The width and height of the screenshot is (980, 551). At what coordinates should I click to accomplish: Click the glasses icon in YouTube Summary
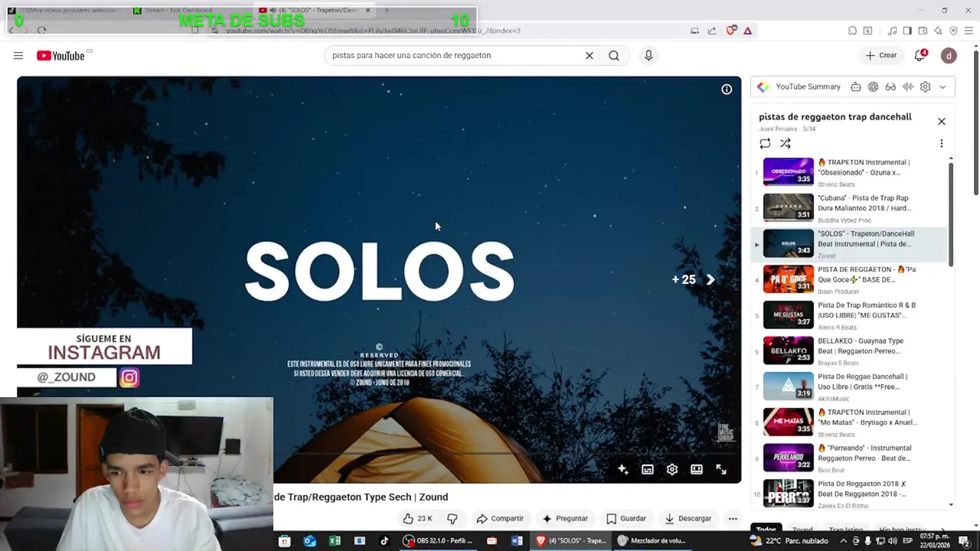pyautogui.click(x=890, y=86)
